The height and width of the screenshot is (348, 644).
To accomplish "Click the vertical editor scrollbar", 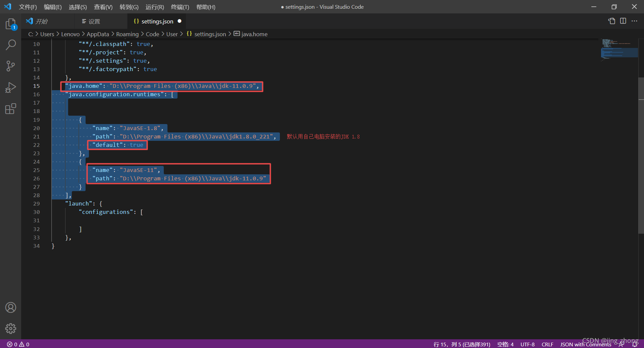I will pyautogui.click(x=641, y=155).
